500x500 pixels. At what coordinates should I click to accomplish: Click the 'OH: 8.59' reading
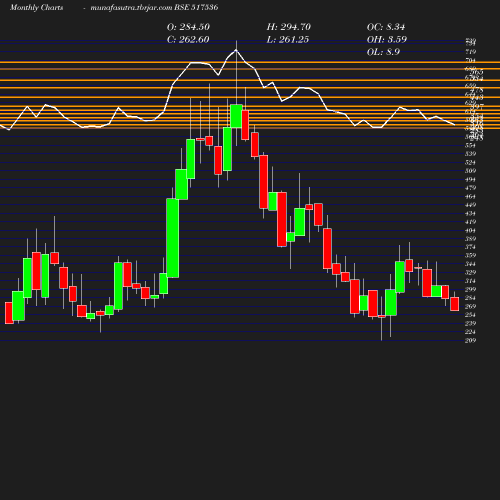[x=387, y=40]
